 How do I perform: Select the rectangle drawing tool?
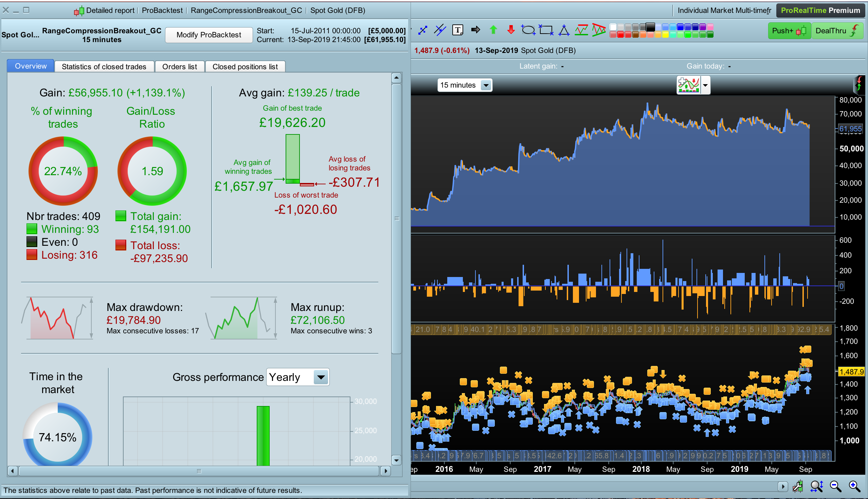pyautogui.click(x=546, y=30)
